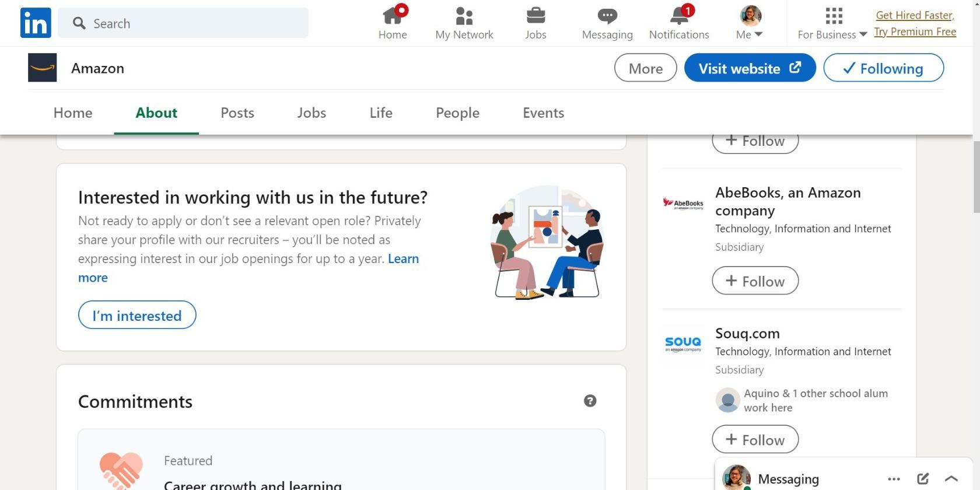
Task: Click Get Hired Faster, Try Premium Free link
Action: [915, 23]
